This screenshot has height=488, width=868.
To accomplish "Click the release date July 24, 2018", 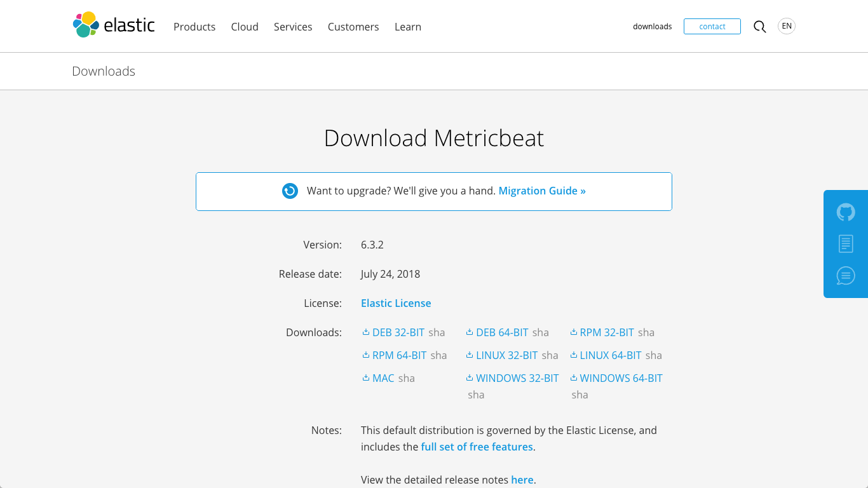I will pos(390,274).
